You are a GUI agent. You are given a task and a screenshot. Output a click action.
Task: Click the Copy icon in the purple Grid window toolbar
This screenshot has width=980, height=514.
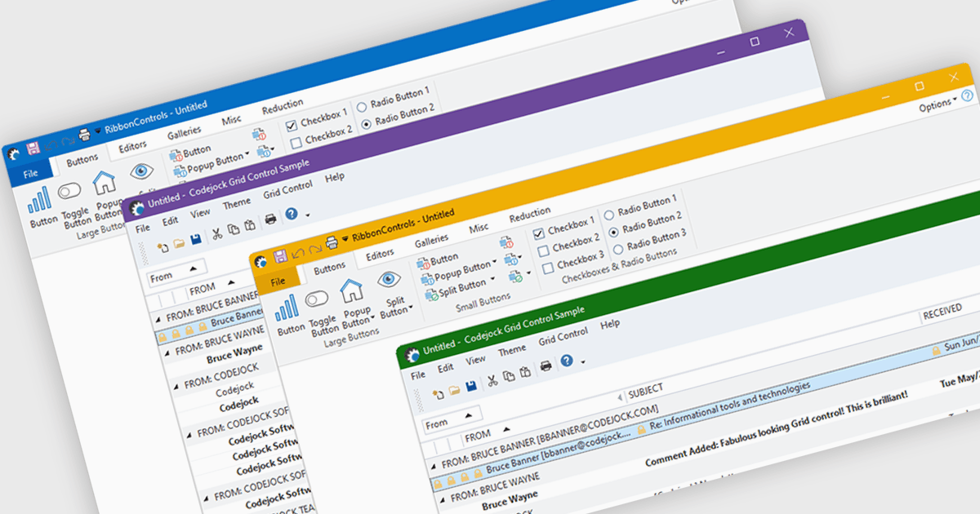pyautogui.click(x=234, y=231)
